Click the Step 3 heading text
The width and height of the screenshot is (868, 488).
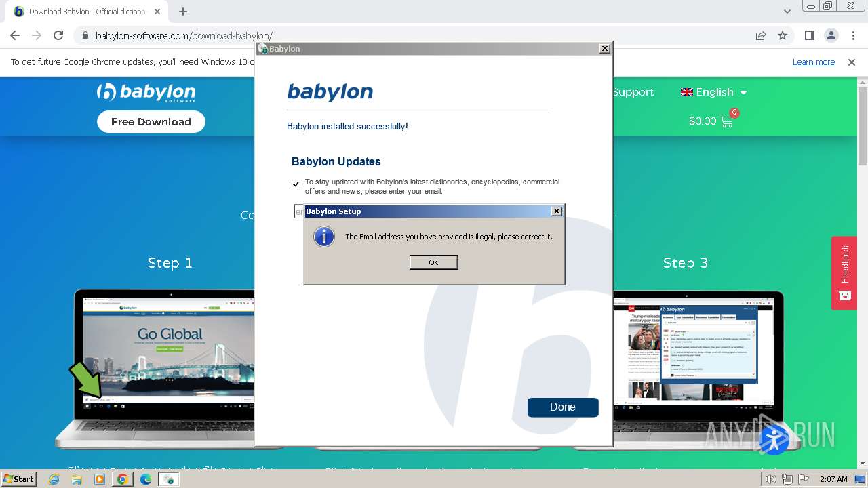(686, 263)
